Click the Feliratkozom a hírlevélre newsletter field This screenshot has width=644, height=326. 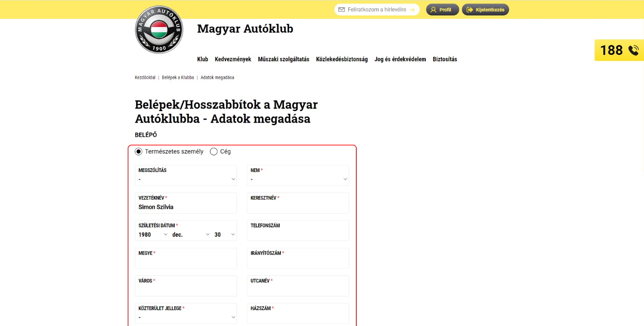click(377, 9)
